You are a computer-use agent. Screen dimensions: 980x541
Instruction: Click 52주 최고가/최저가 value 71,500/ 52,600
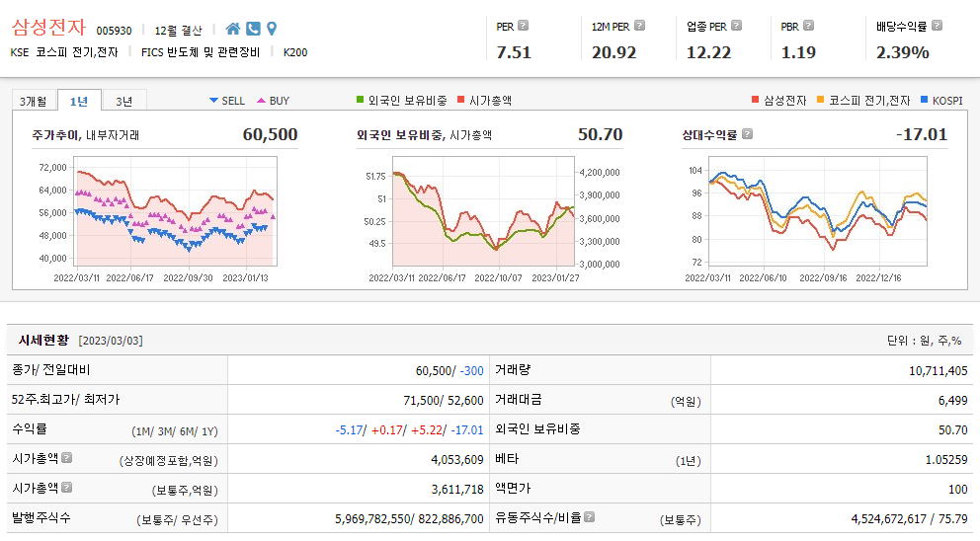tap(444, 401)
